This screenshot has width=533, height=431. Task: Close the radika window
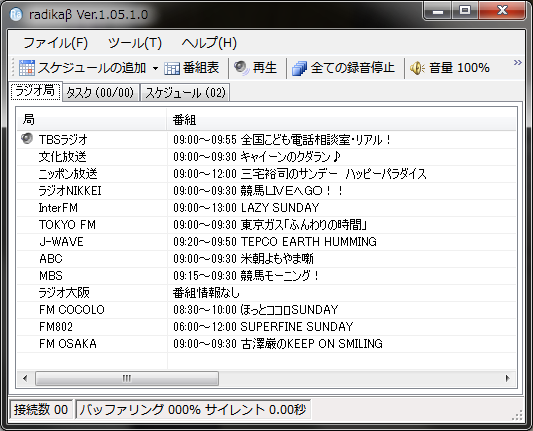point(502,11)
